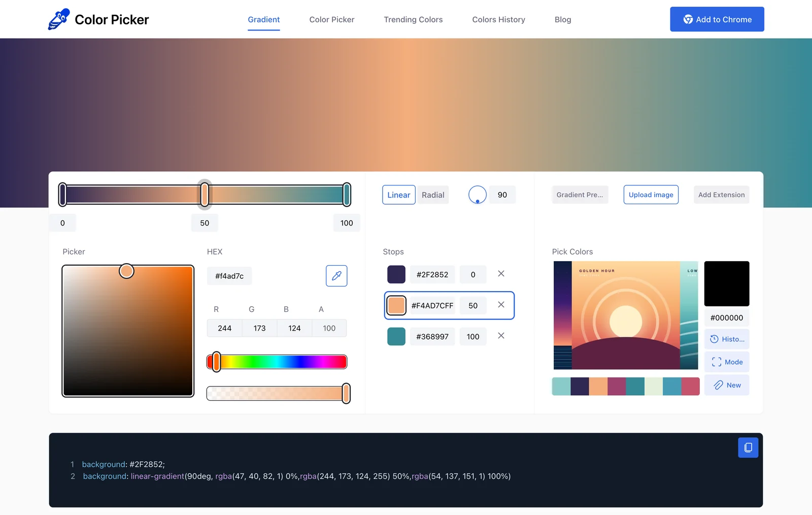Viewport: 812px width, 515px height.
Task: Select Linear gradient type
Action: pos(399,195)
